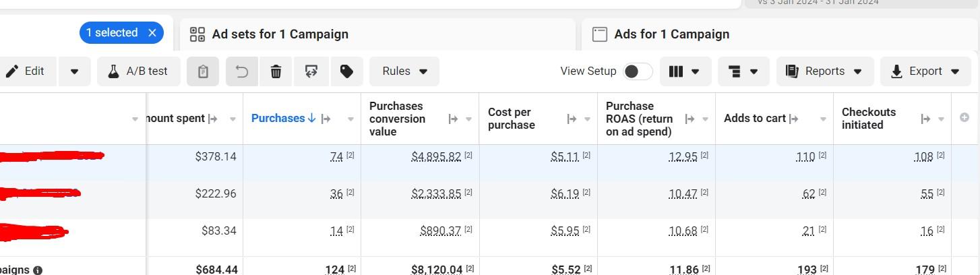This screenshot has height=275, width=980.
Task: Open the Ad sets for 1 Campaign tab
Action: [377, 34]
